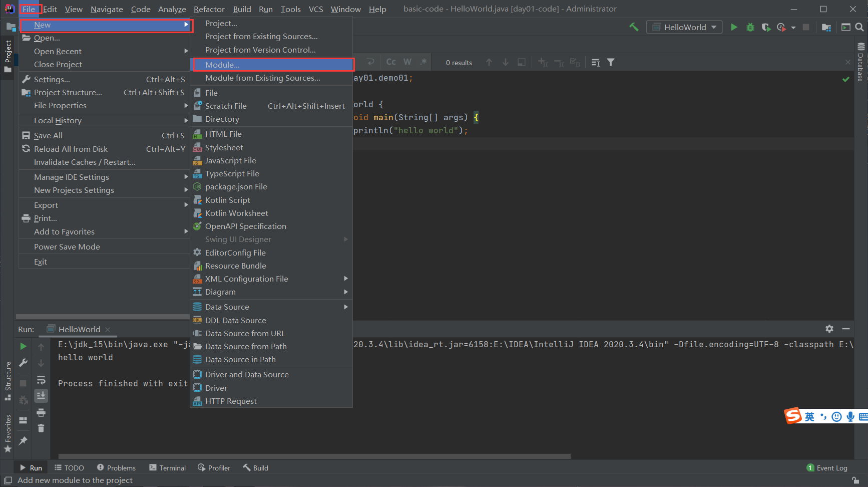Click Save All in File menu
This screenshot has height=487, width=868.
pyautogui.click(x=104, y=135)
